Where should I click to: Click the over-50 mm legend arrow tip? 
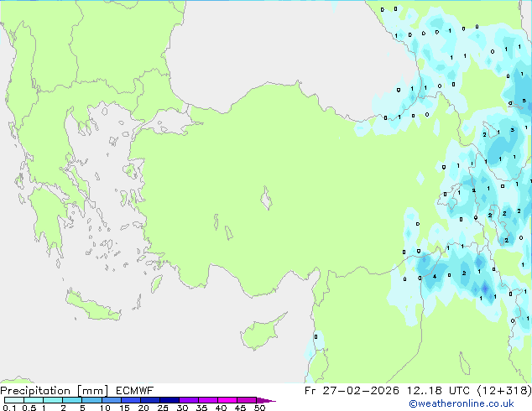click(266, 400)
